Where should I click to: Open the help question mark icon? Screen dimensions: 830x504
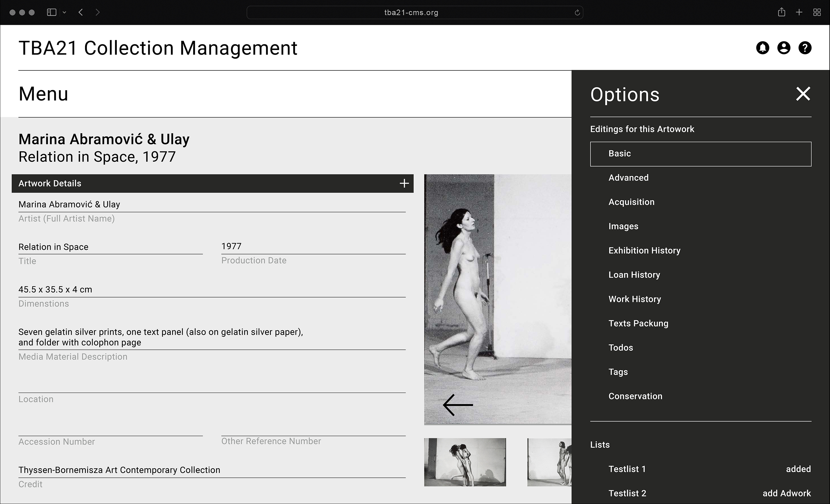805,48
